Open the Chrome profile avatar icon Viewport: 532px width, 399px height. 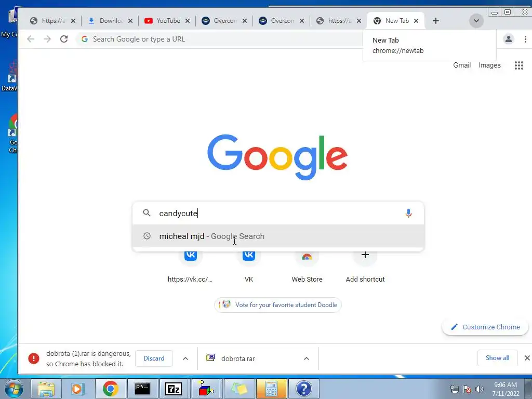coord(508,39)
